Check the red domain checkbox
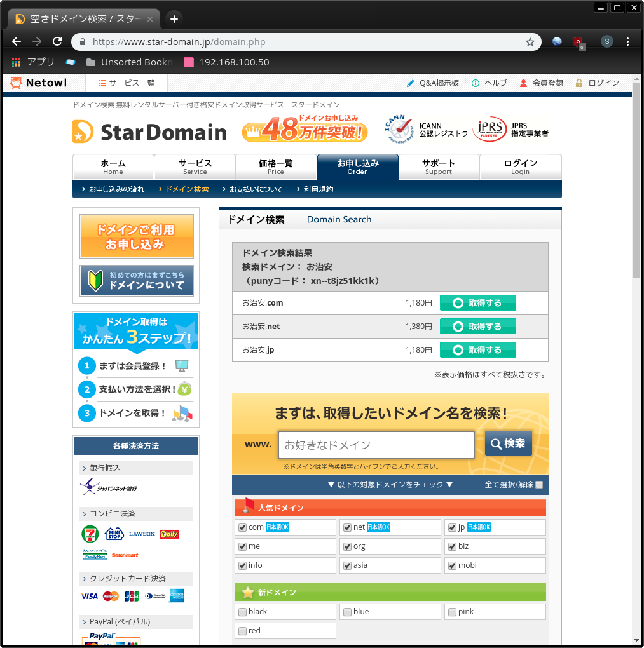This screenshot has height=648, width=644. (242, 631)
